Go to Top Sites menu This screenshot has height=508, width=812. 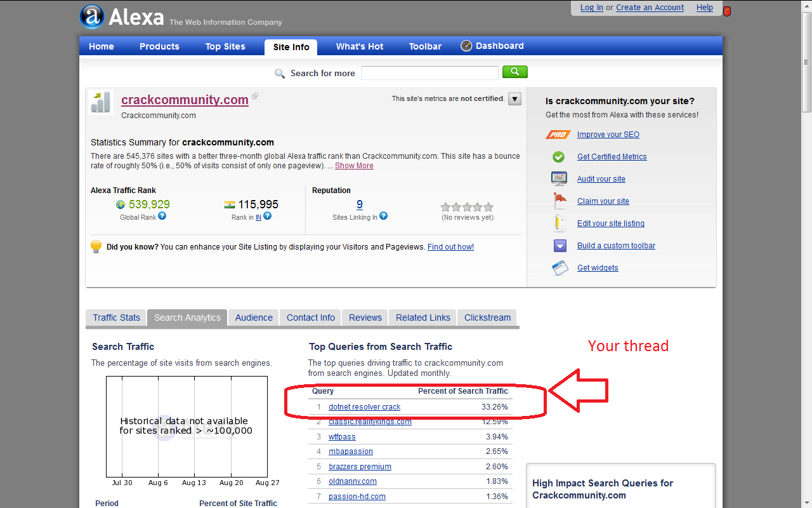[225, 46]
